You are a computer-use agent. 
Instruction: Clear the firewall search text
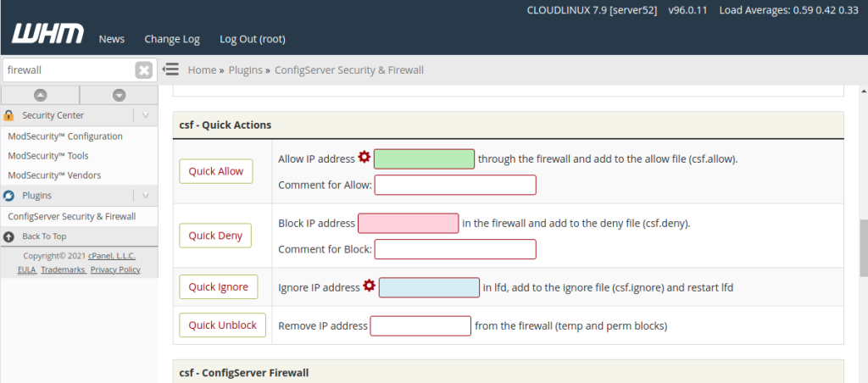point(144,70)
